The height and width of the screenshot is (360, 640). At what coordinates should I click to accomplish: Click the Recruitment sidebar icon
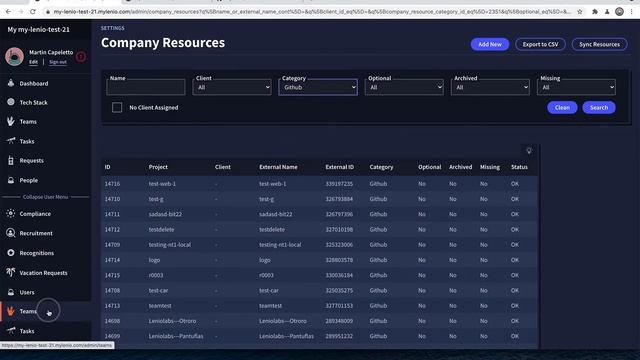[11, 233]
